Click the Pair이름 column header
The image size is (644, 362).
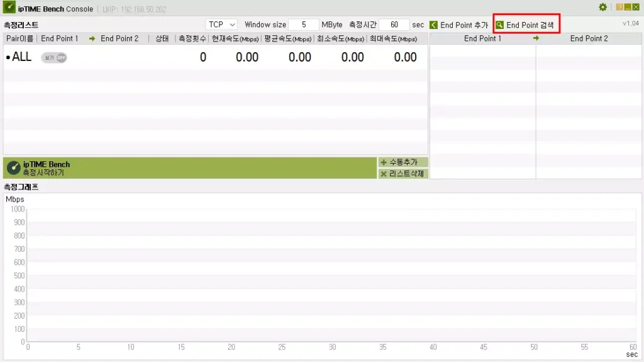19,38
